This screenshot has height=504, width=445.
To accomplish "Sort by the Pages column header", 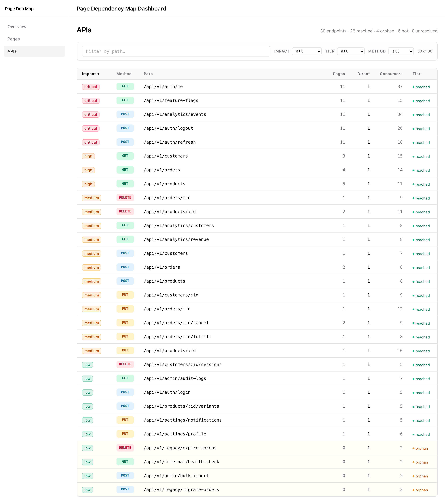I will (339, 74).
